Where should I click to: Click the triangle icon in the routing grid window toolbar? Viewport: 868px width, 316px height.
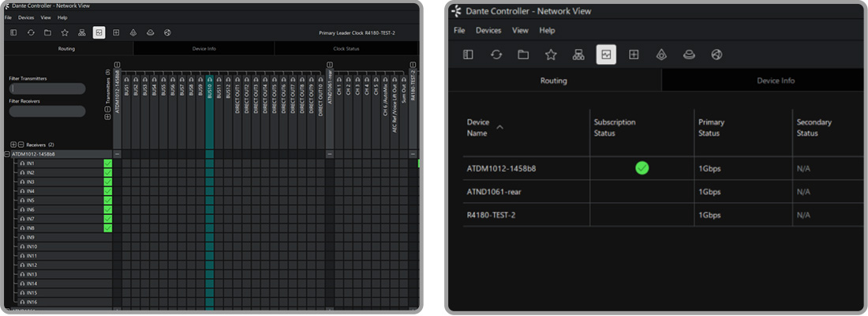pos(133,32)
